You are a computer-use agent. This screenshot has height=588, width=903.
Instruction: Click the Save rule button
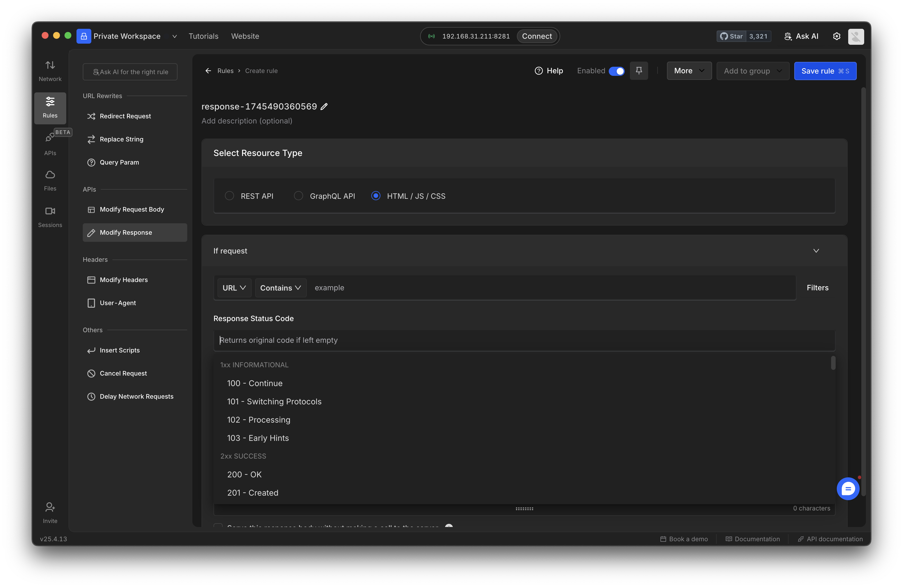pos(825,71)
